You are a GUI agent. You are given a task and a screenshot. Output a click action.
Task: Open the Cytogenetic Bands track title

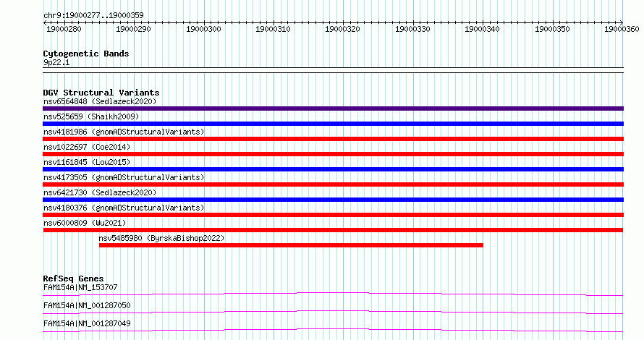(x=86, y=54)
